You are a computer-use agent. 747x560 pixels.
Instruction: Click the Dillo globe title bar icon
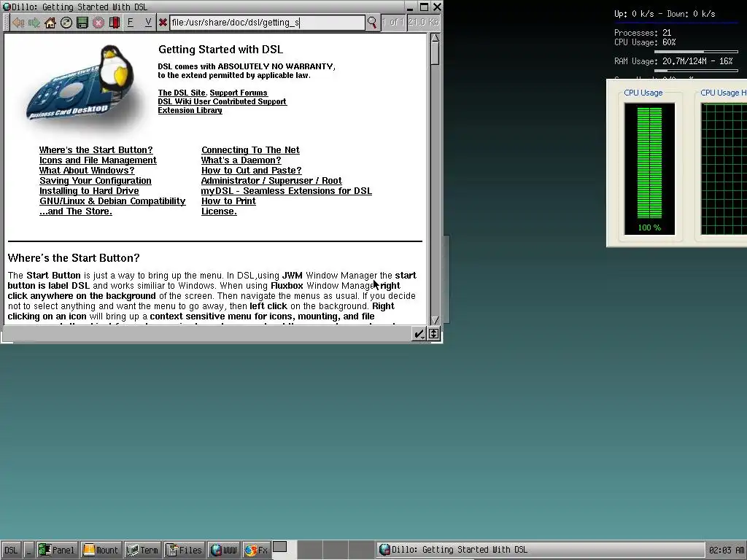[7, 7]
